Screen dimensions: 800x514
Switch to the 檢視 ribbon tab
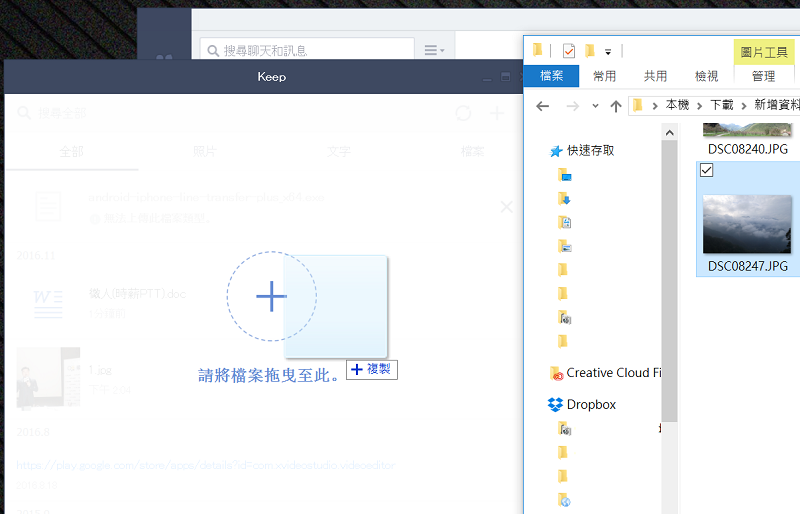[706, 76]
